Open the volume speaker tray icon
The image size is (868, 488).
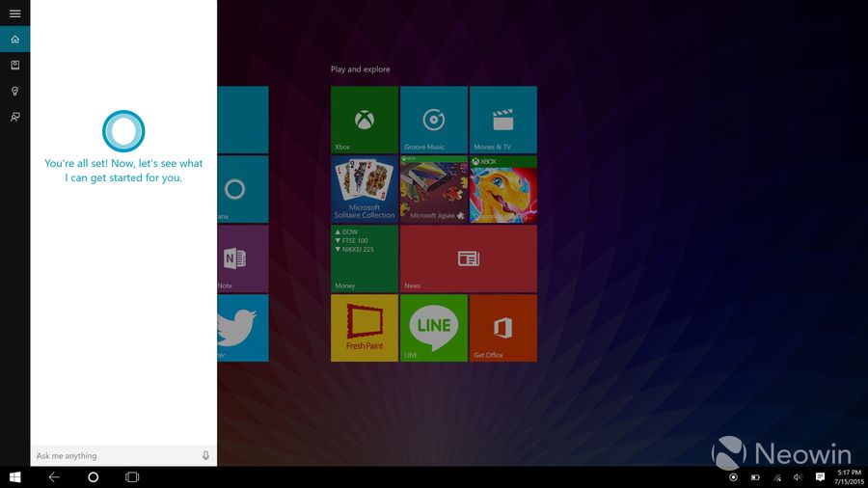click(x=798, y=477)
